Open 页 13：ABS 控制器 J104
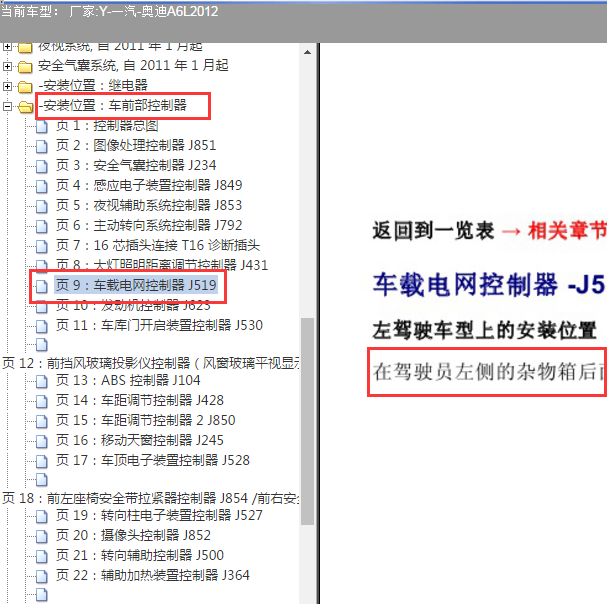The width and height of the screenshot is (607, 604). (128, 381)
